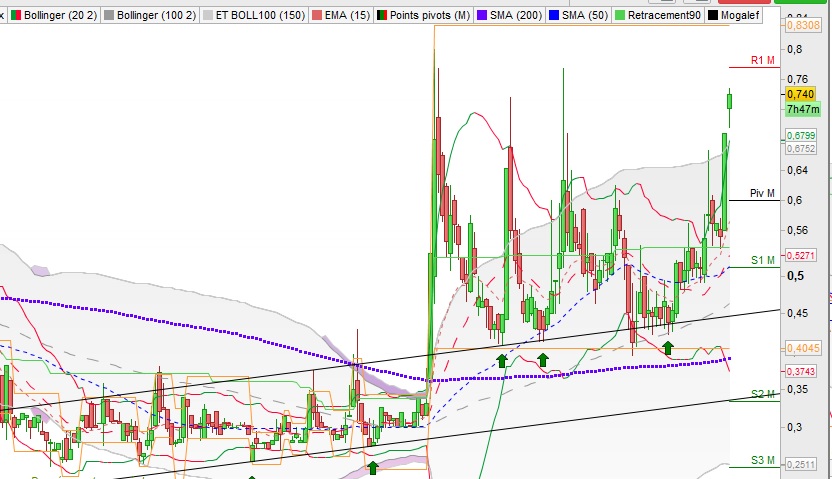Image resolution: width=832 pixels, height=479 pixels.
Task: Select the SMA (50) indicator label
Action: click(x=584, y=15)
